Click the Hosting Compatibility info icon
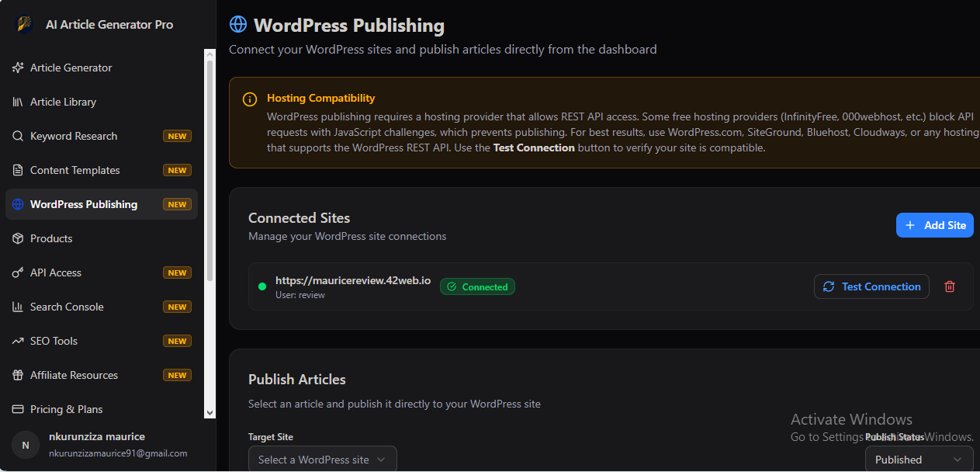 point(250,99)
